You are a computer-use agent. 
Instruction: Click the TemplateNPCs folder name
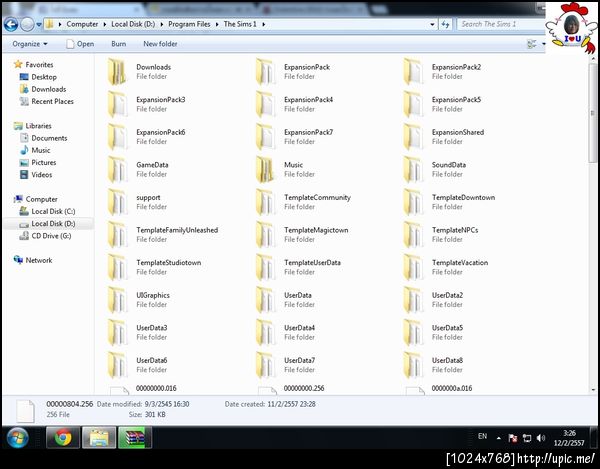point(455,230)
